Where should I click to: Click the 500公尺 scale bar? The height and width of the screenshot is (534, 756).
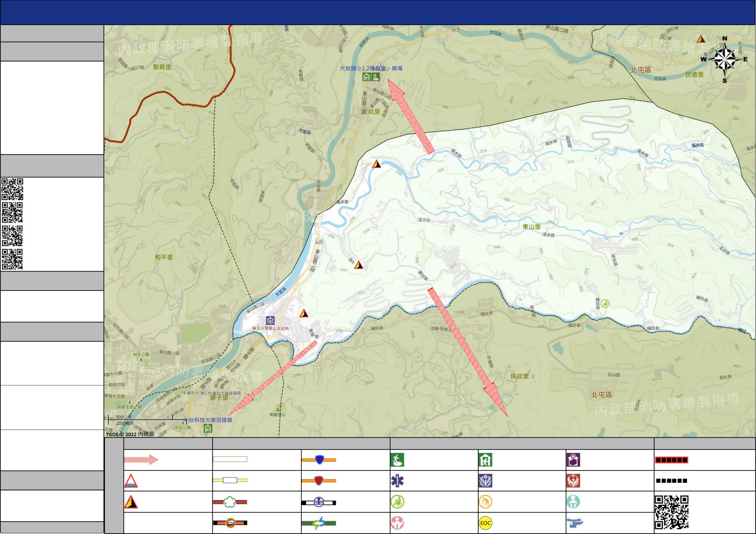[148, 419]
